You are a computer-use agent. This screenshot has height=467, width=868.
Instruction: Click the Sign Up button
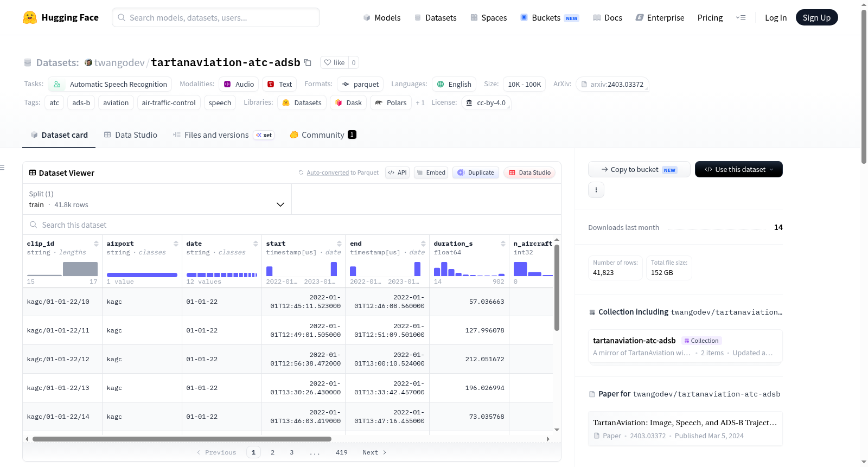(x=816, y=18)
